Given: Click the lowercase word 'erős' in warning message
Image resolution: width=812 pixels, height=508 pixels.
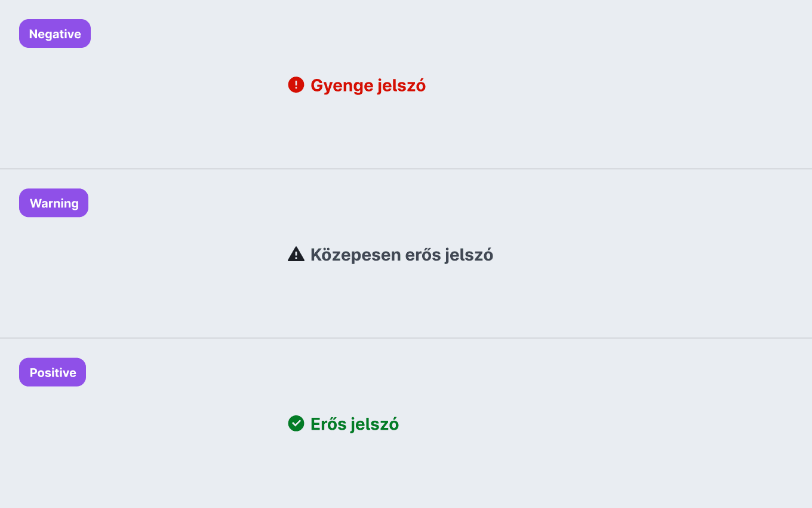Looking at the screenshot, I should 423,255.
